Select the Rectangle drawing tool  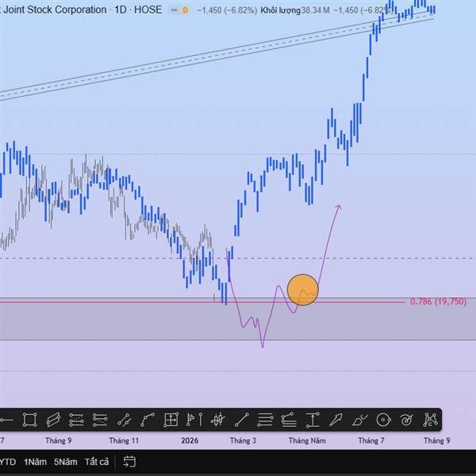30,420
